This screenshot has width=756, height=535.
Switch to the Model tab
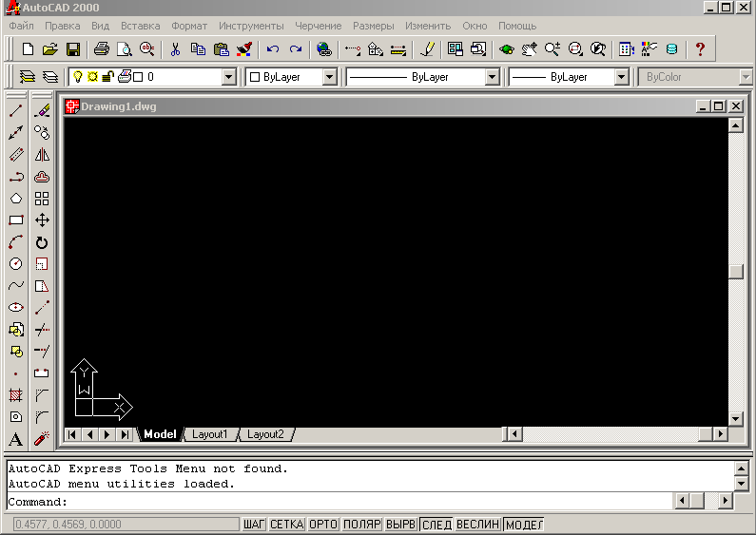point(160,434)
